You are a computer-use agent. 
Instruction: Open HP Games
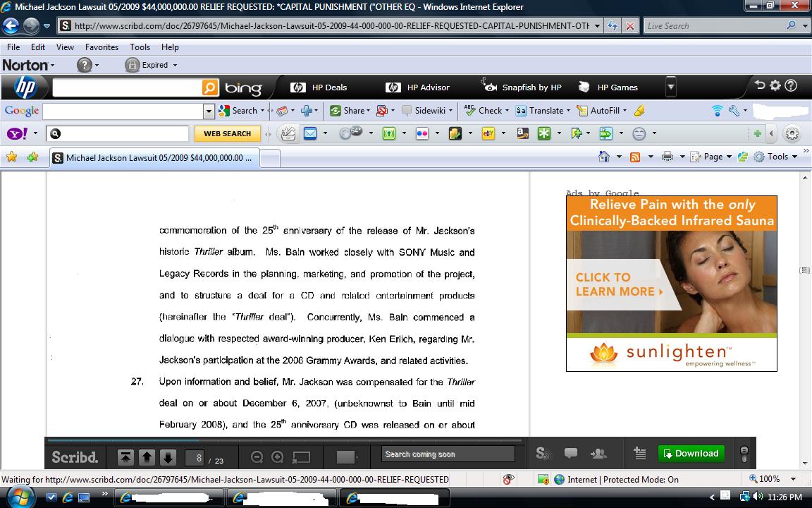click(x=608, y=87)
